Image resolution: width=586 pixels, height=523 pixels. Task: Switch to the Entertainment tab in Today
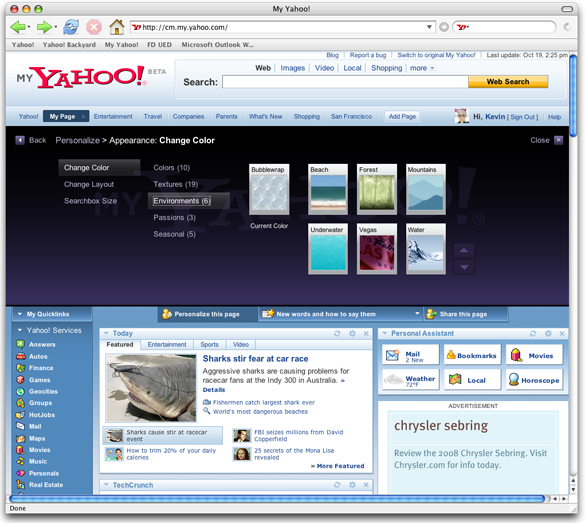pos(167,344)
